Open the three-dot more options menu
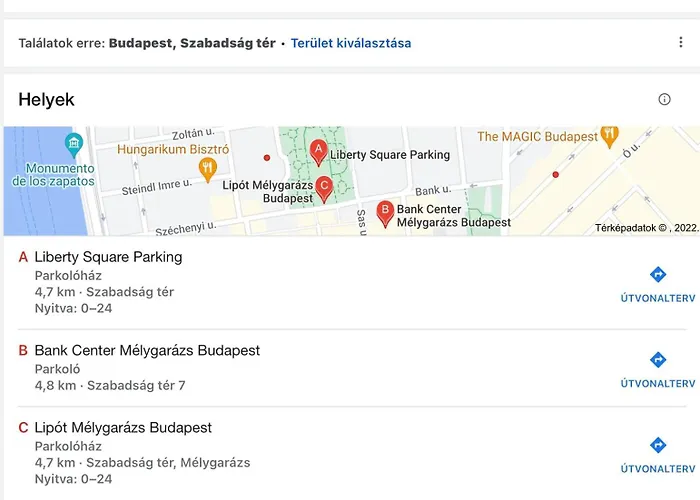The width and height of the screenshot is (700, 500). 680,42
